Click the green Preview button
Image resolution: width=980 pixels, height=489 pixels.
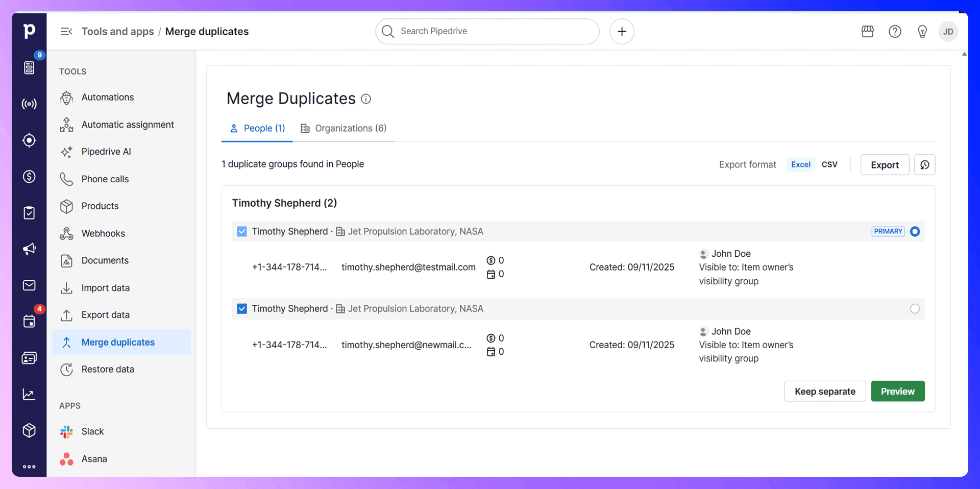[x=897, y=392]
